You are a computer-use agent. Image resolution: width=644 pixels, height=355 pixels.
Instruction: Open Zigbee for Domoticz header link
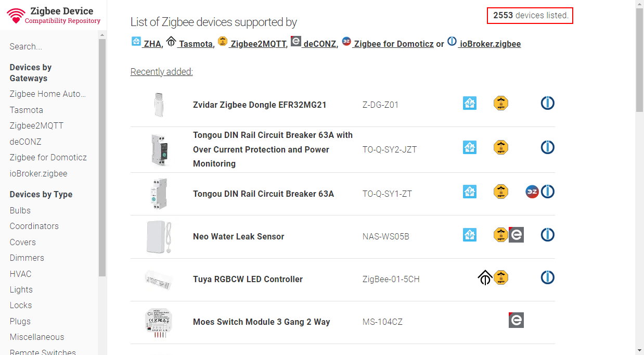coord(388,44)
